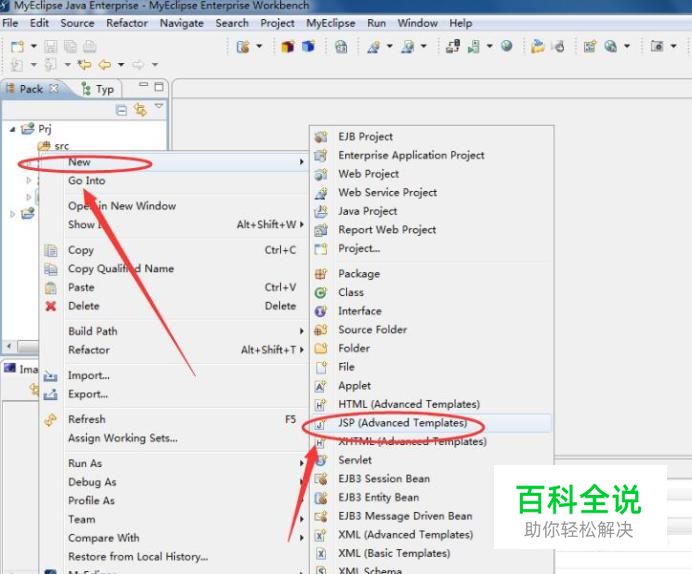
Task: Select Java Project entry
Action: 432,211
